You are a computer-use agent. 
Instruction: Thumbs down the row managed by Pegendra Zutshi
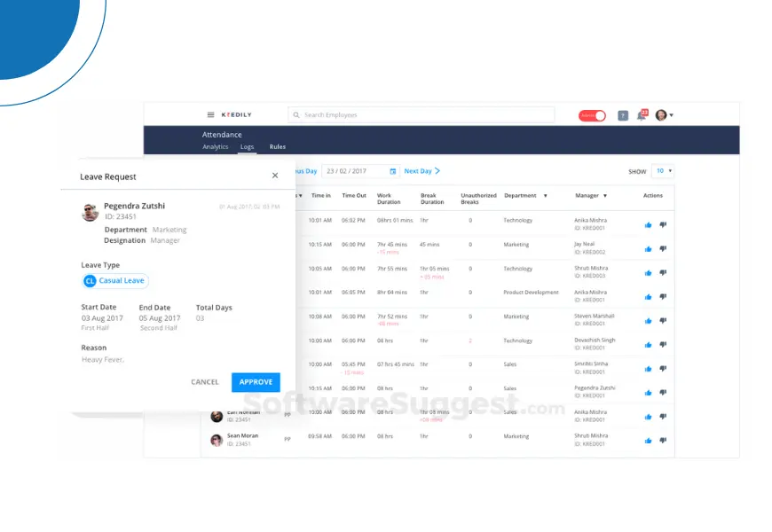pos(663,392)
